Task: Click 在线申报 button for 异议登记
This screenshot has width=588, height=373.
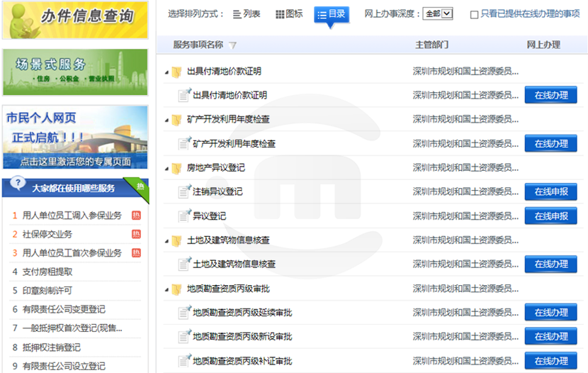Action: (550, 216)
